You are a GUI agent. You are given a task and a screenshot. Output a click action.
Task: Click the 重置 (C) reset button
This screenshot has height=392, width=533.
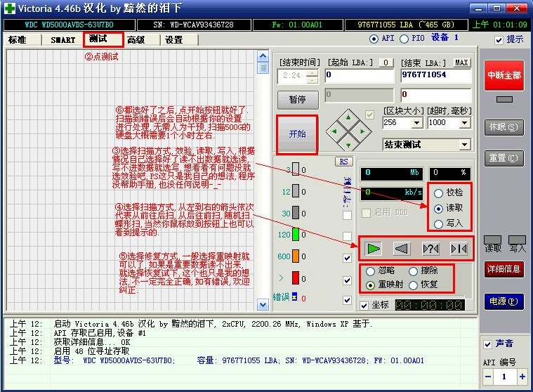(504, 158)
